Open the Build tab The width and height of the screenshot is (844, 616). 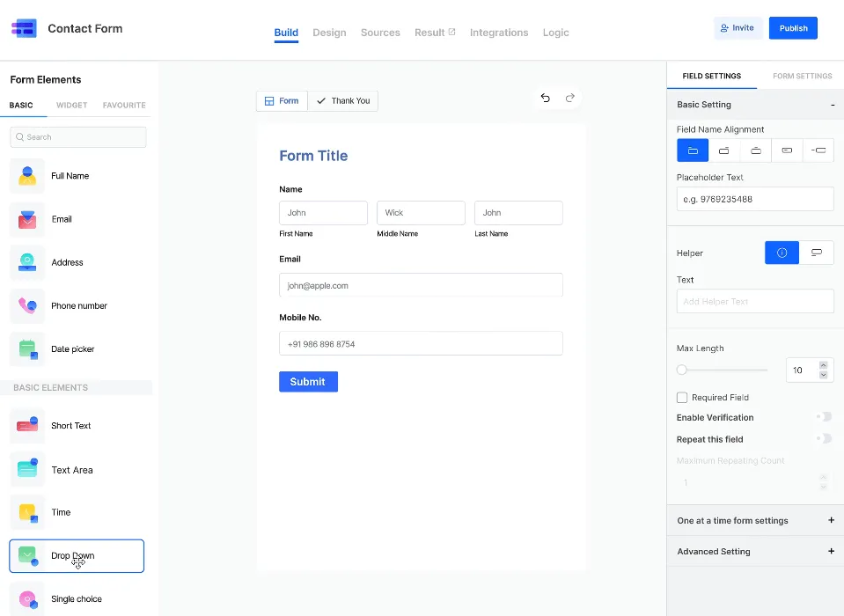[286, 33]
